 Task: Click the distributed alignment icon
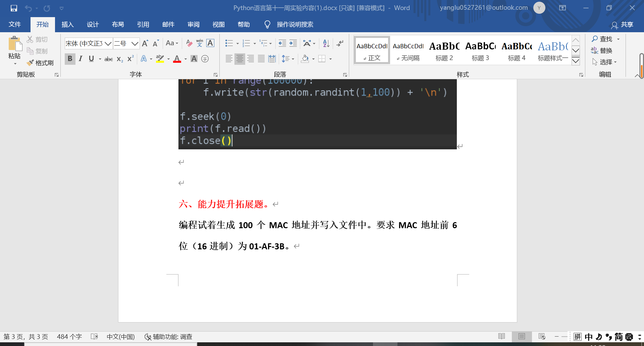(x=272, y=59)
